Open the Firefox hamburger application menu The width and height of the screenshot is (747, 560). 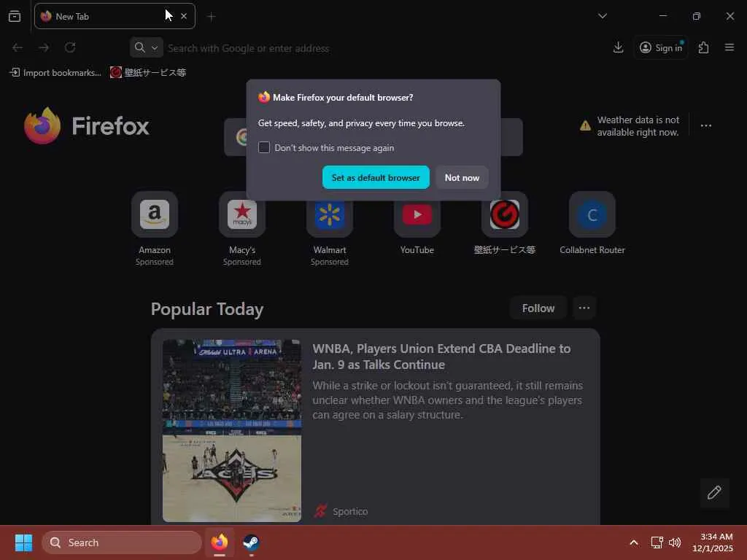729,47
